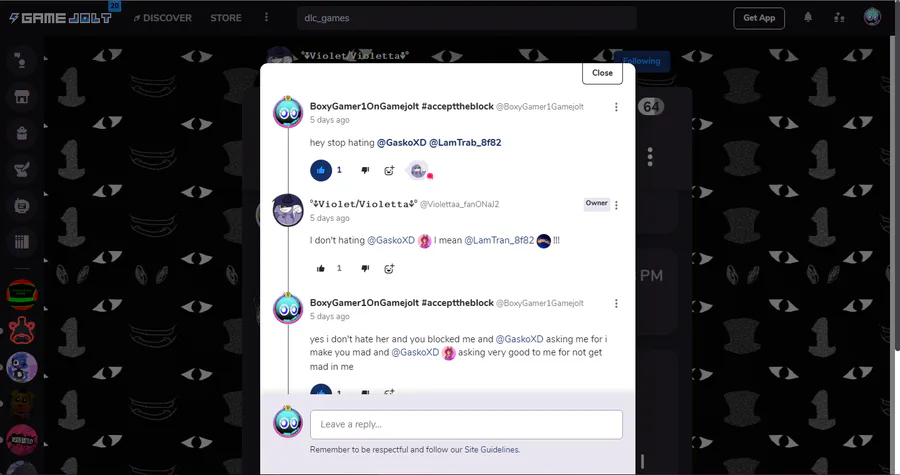This screenshot has width=900, height=475.
Task: Open the Discover page
Action: click(162, 18)
